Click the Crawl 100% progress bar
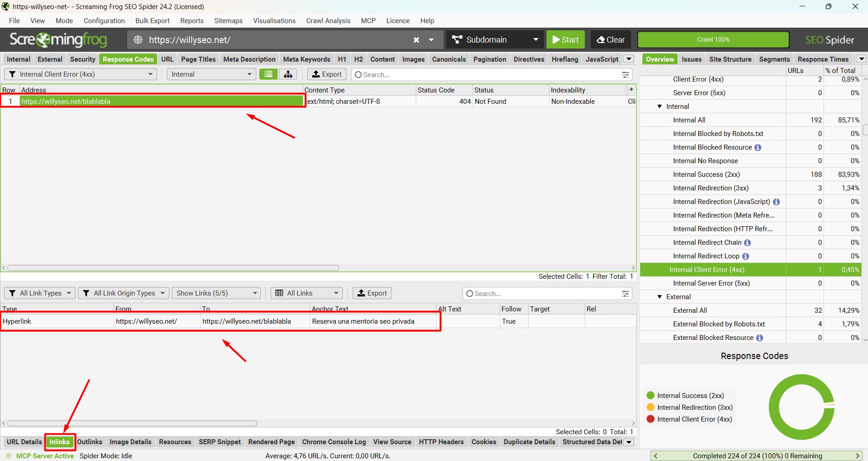The height and width of the screenshot is (461, 868). [713, 39]
